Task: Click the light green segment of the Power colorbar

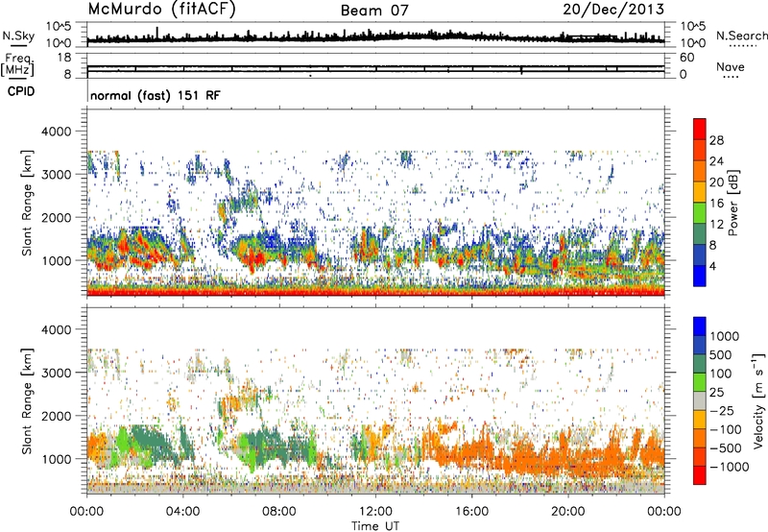Action: (x=700, y=212)
